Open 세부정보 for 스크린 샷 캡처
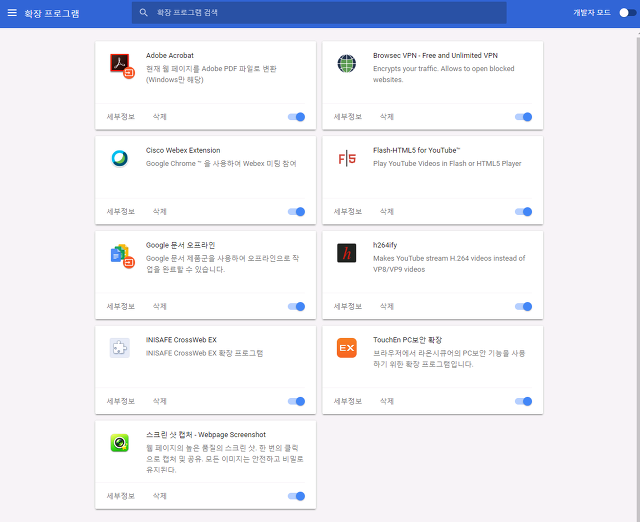This screenshot has width=640, height=522. point(121,496)
